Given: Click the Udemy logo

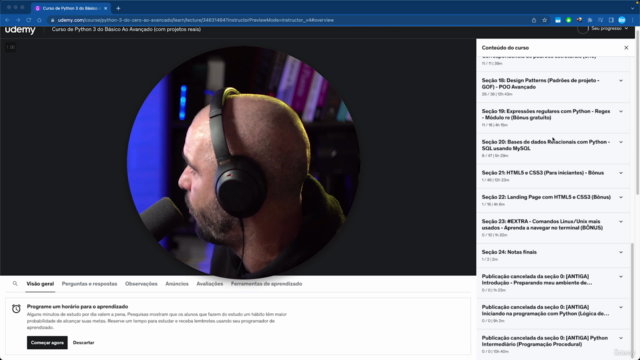Looking at the screenshot, I should [x=20, y=30].
